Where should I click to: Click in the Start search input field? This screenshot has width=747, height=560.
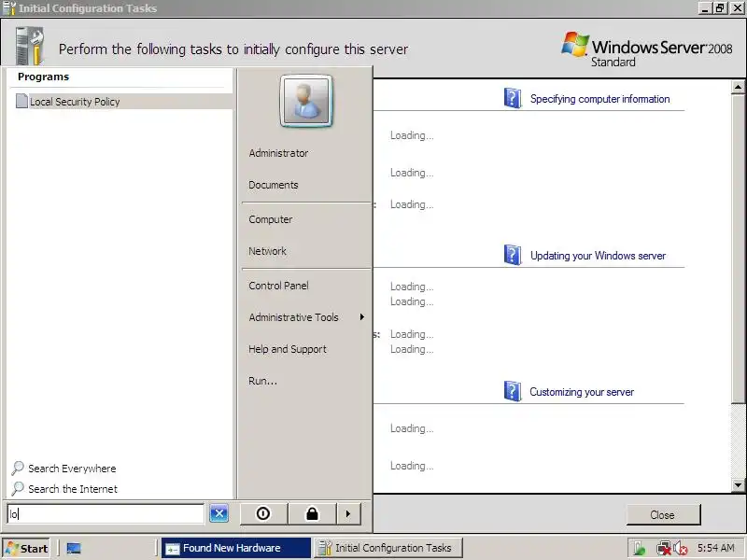[106, 514]
